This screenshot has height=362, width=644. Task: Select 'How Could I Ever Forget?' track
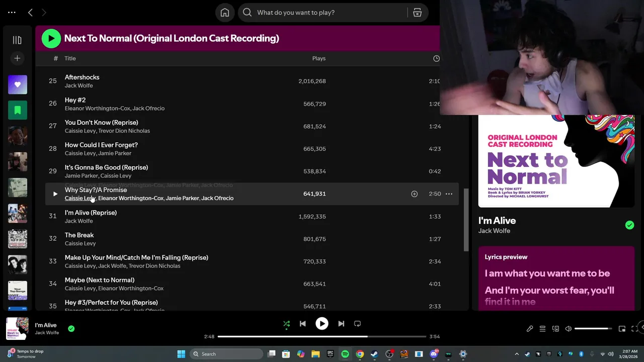101,145
